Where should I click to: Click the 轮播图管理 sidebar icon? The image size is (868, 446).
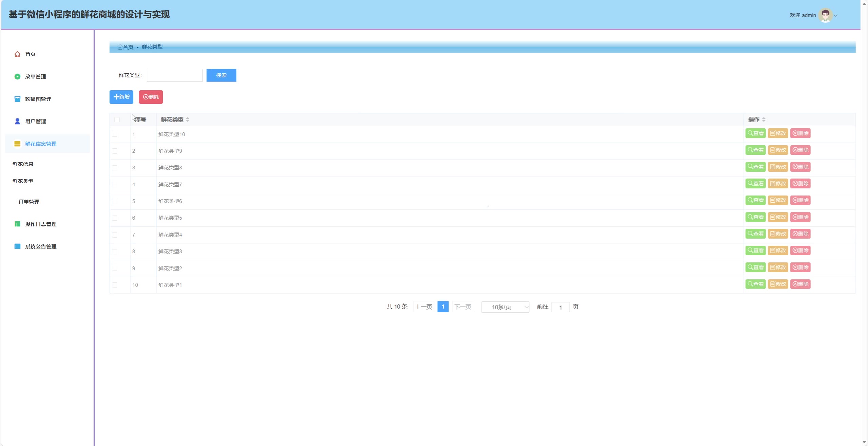pyautogui.click(x=17, y=99)
